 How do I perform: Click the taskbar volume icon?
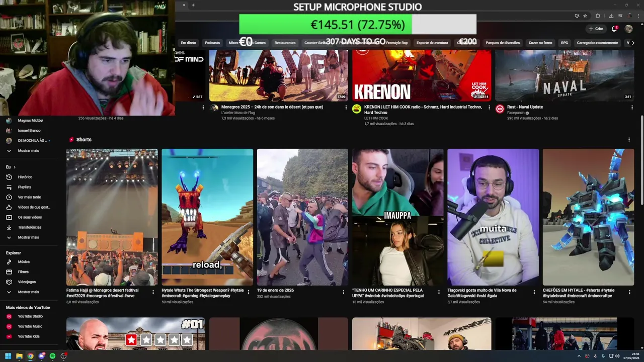tap(618, 356)
